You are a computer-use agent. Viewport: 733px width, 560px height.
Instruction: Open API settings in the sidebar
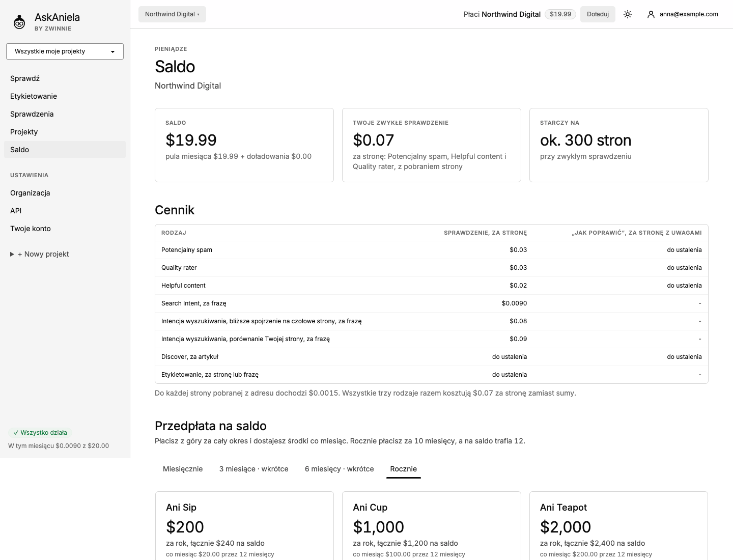pyautogui.click(x=65, y=211)
